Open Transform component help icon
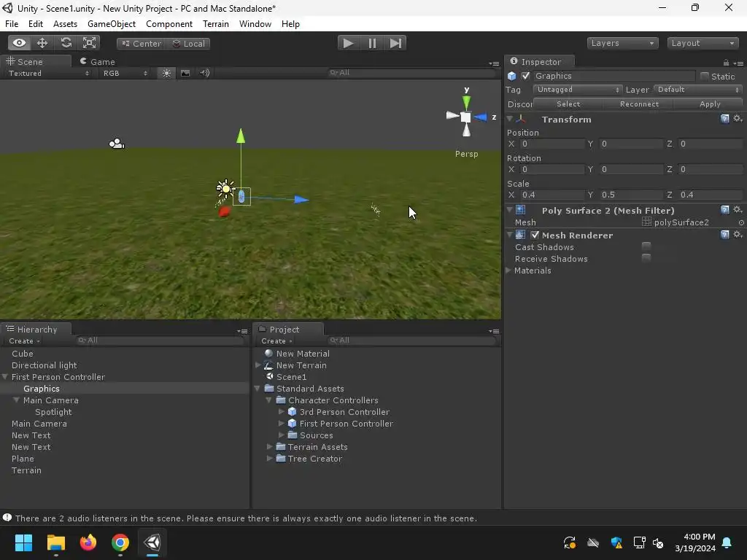This screenshot has height=560, width=747. pos(724,119)
